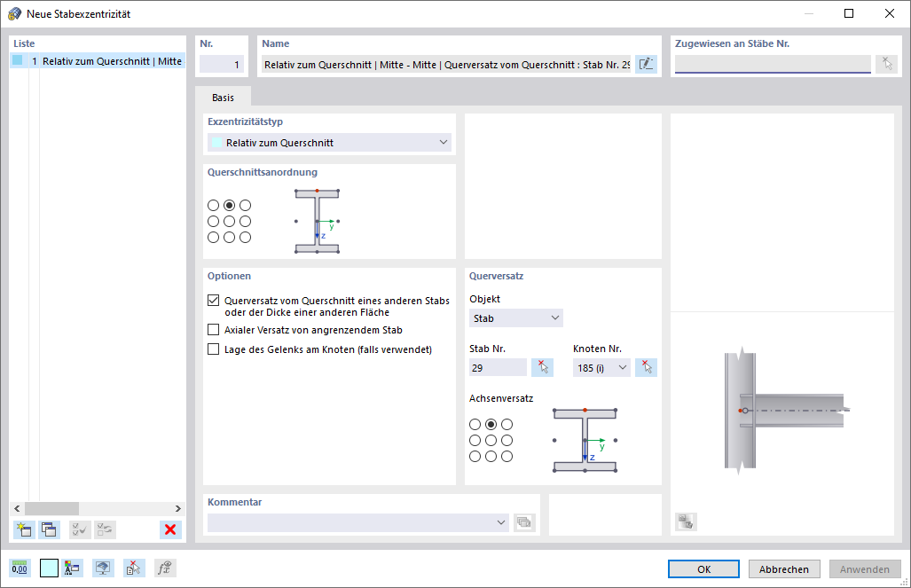The height and width of the screenshot is (588, 911).
Task: Click cyan swatch in Exzentrizitätstyp field
Action: coord(216,143)
